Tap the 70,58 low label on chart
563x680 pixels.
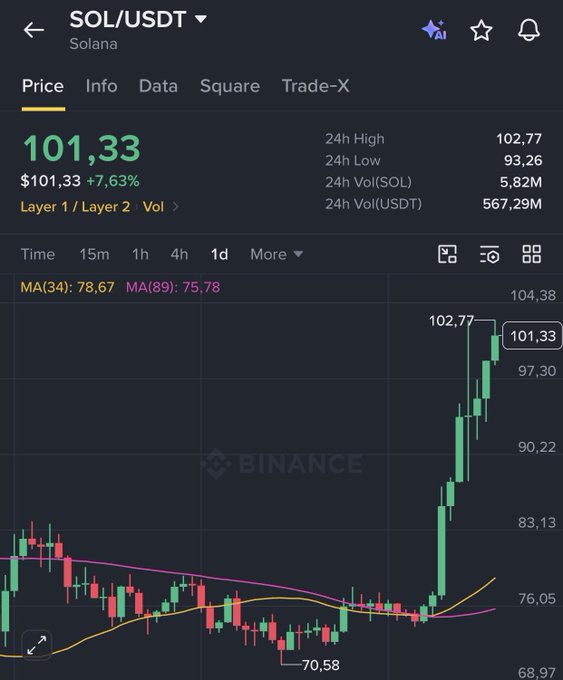[321, 665]
